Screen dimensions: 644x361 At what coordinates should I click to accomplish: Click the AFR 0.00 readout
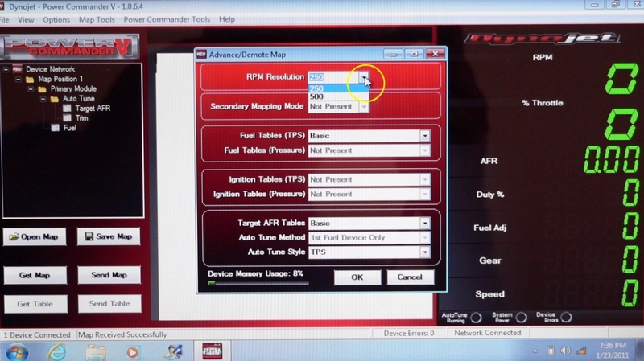tap(612, 160)
